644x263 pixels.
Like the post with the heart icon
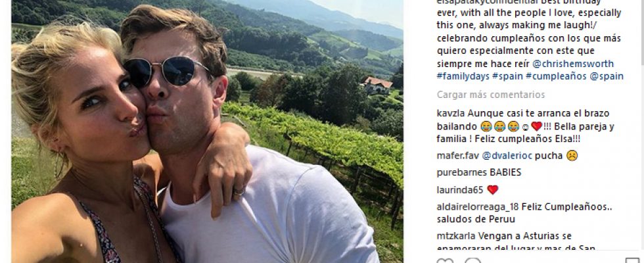(445, 260)
